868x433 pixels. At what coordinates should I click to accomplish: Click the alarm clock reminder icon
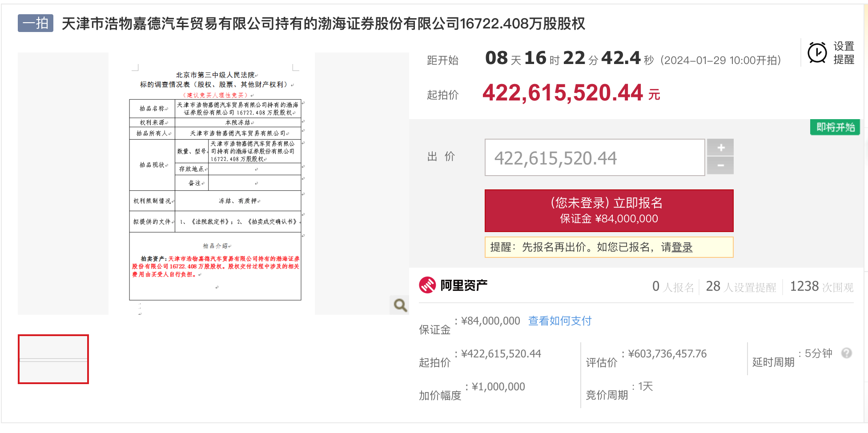[817, 53]
